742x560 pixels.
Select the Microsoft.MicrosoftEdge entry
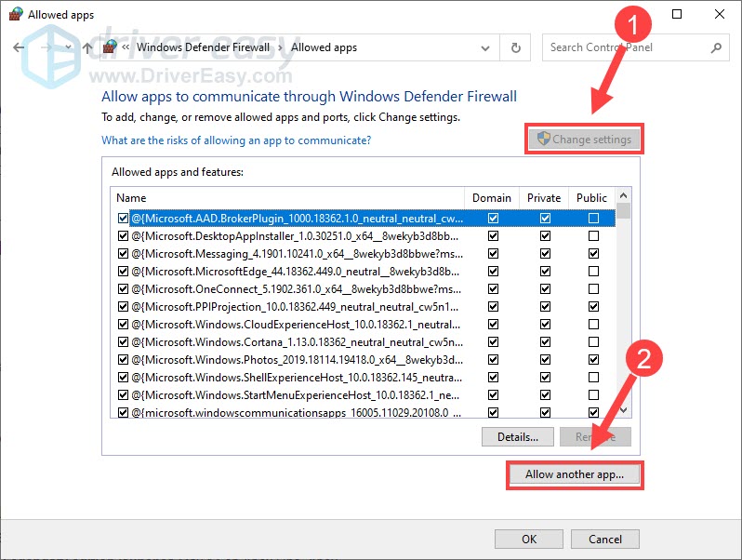click(x=296, y=272)
